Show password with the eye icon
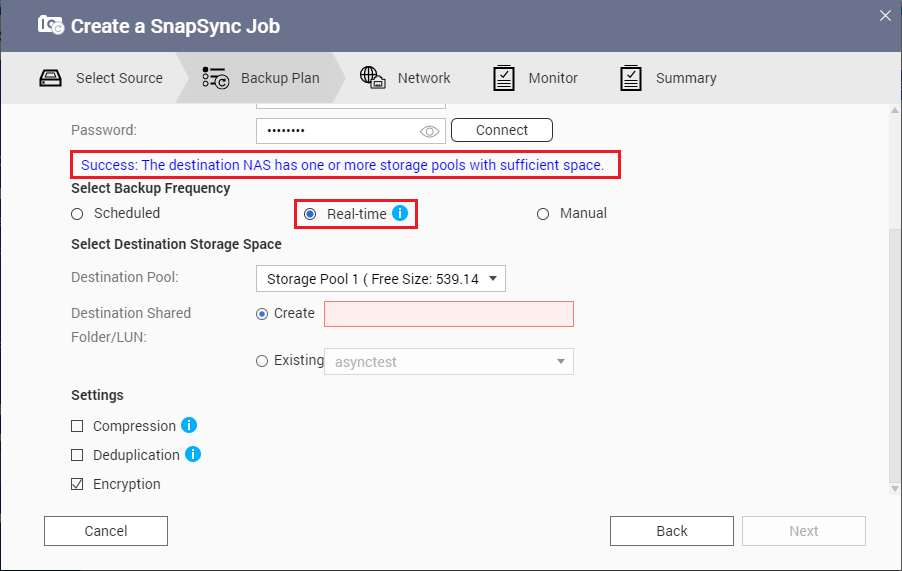 tap(429, 132)
